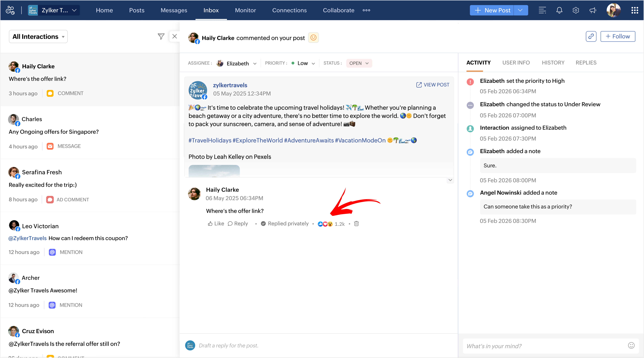Click the megaphone announcements icon
This screenshot has height=358, width=644.
coord(593,10)
